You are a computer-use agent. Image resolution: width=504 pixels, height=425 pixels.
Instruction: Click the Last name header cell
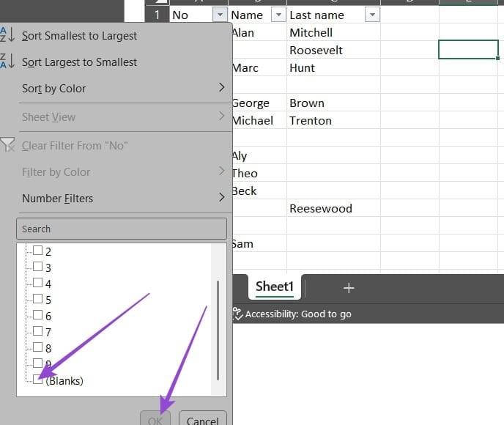333,15
